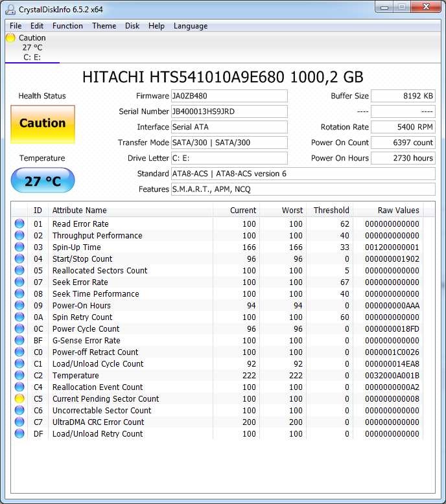Select the raw value 001200000001
The height and width of the screenshot is (504, 446).
pyautogui.click(x=392, y=247)
